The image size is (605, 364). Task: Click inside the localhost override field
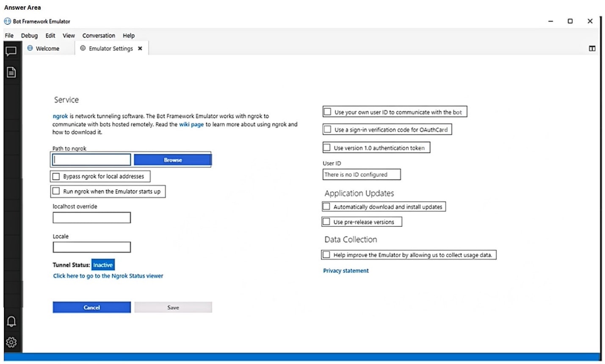[91, 217]
